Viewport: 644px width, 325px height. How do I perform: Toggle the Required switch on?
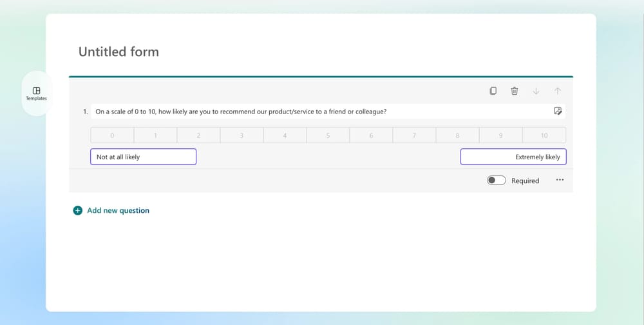point(496,181)
